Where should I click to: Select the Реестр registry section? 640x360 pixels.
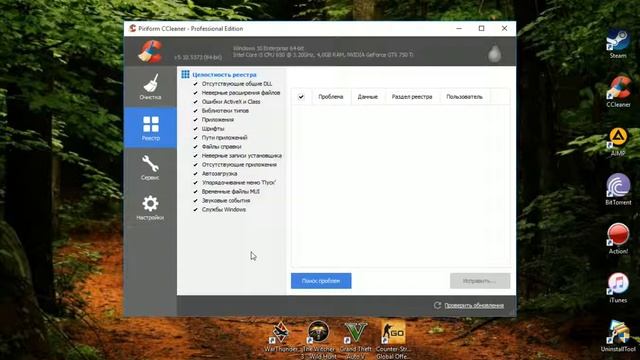150,127
